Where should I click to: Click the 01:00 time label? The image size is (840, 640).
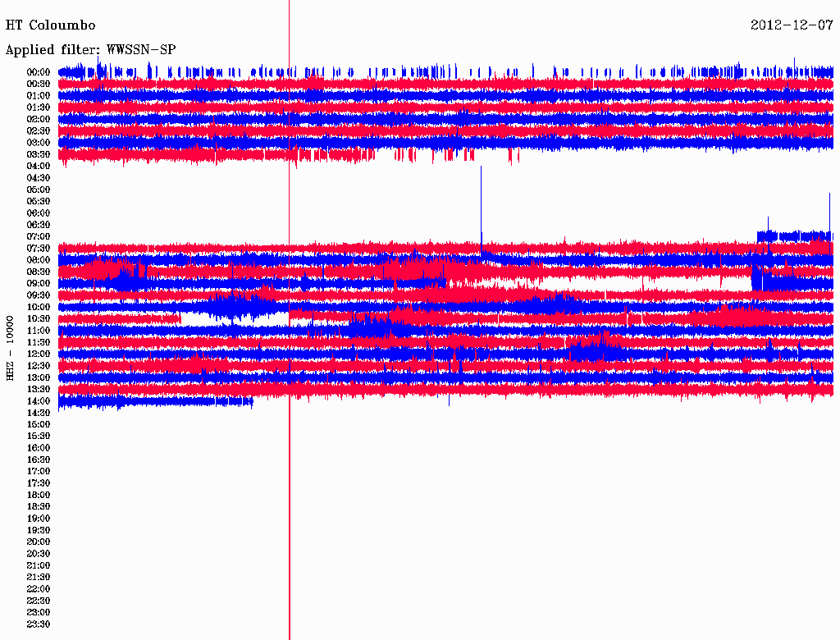pos(39,95)
